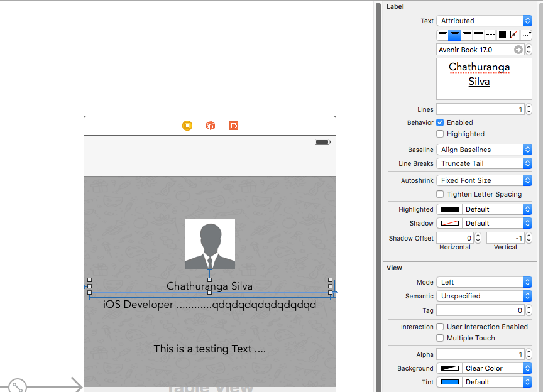Select the profile avatar image view

(x=210, y=244)
